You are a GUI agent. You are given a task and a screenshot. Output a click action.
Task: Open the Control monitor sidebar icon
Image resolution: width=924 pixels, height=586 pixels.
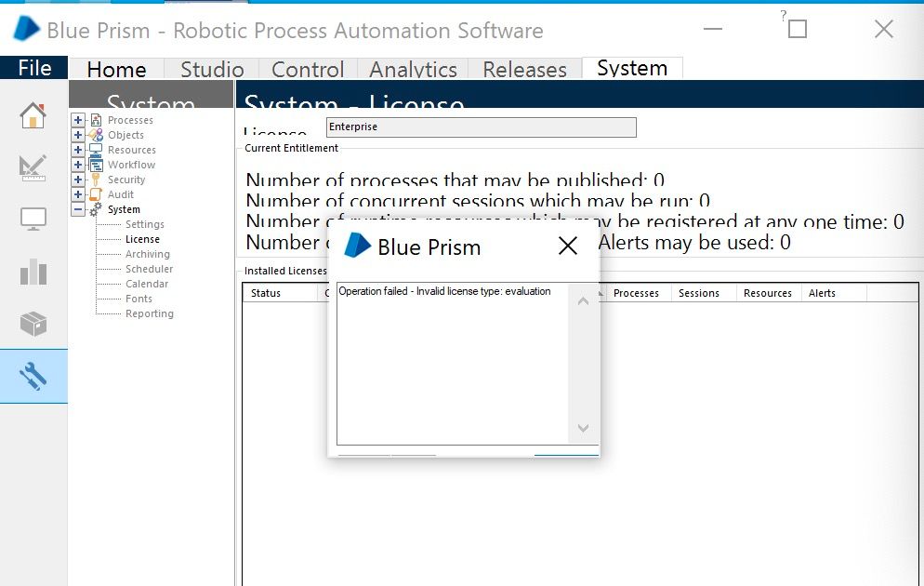(33, 220)
